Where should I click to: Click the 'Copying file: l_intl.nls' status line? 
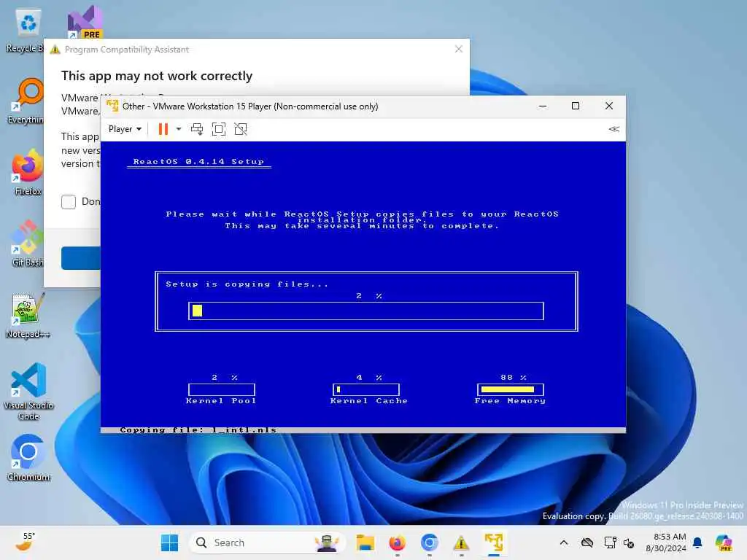coord(198,430)
